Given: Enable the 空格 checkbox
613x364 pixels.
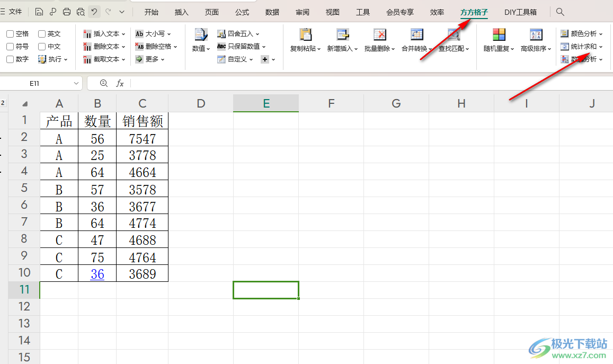Looking at the screenshot, I should coord(10,34).
